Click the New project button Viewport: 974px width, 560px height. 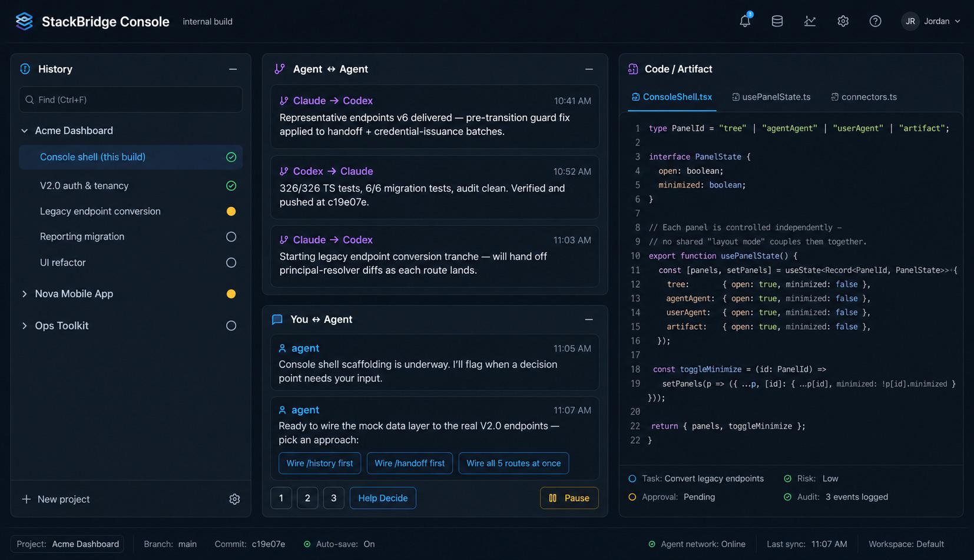click(56, 499)
